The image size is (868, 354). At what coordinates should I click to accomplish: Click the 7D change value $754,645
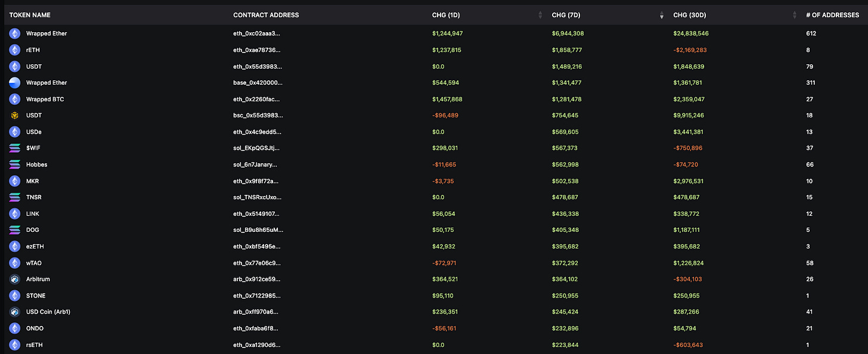[565, 116]
